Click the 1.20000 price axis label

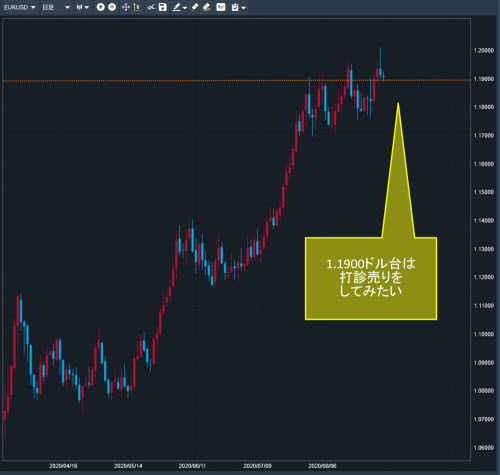(484, 51)
